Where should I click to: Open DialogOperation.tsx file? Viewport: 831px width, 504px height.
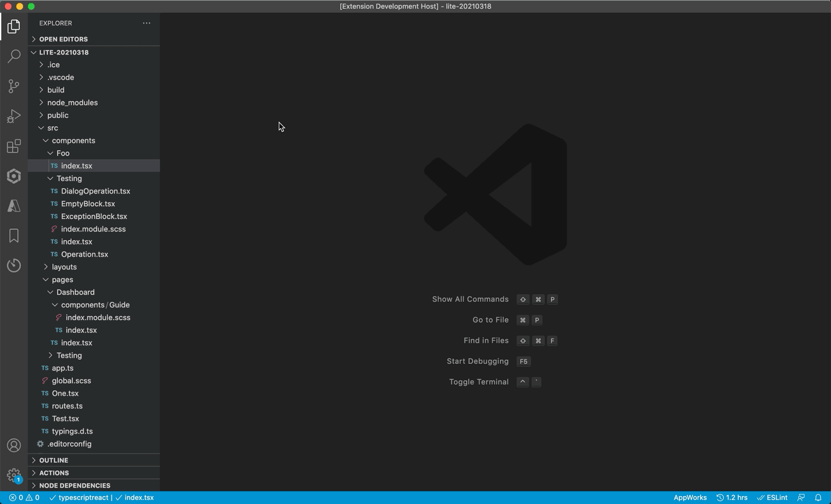click(x=94, y=191)
